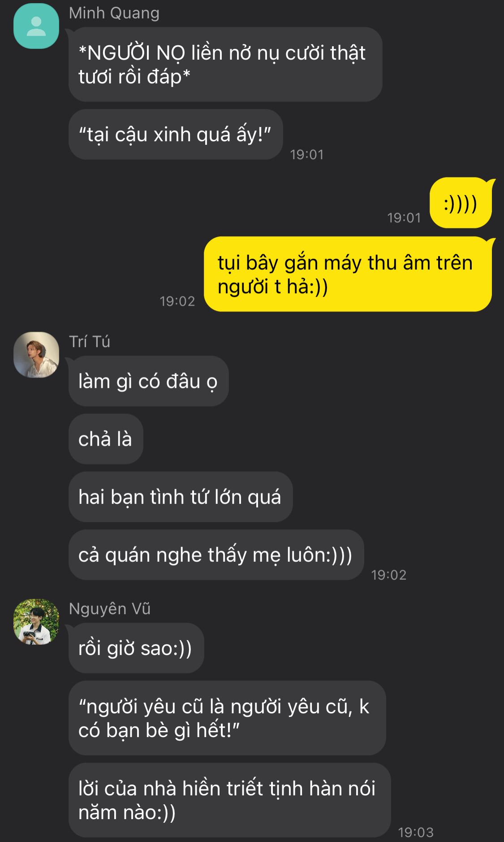Screen dimensions: 504x842
Task: Tap the sender name Nguyên Vũ
Action: click(x=110, y=609)
